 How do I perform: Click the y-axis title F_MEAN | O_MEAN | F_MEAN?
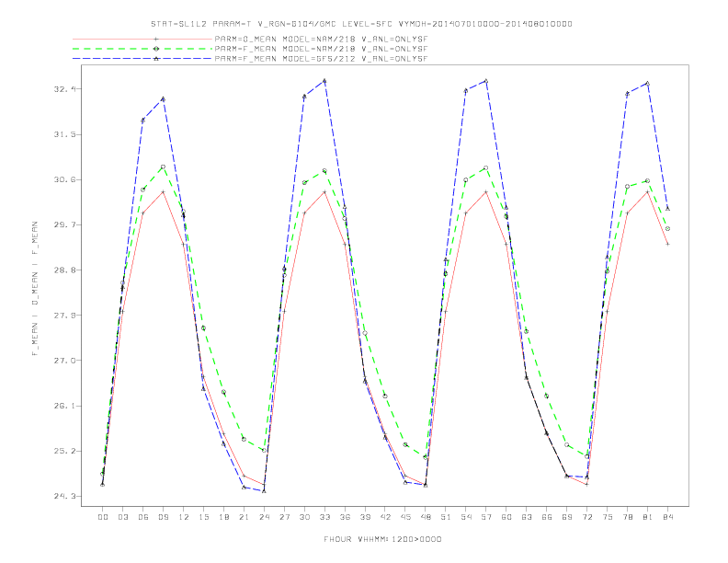[34, 289]
